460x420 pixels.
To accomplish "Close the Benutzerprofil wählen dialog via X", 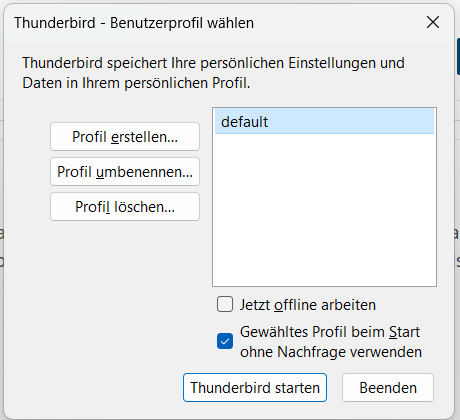I will click(x=433, y=22).
